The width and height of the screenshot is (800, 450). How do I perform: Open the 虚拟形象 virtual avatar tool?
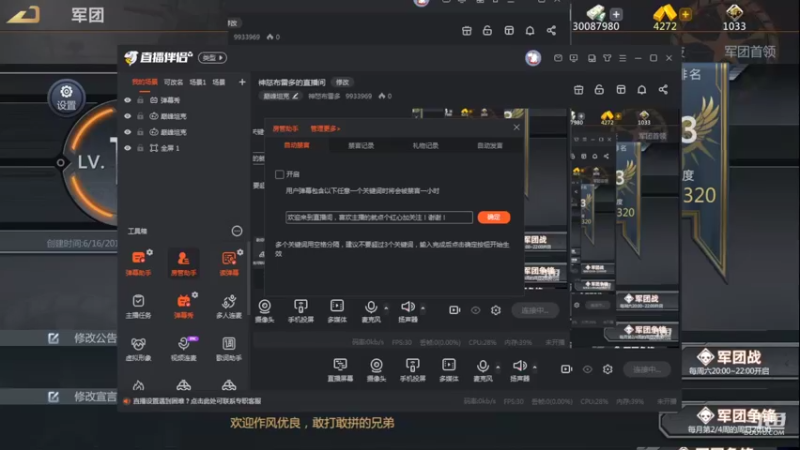(x=138, y=349)
